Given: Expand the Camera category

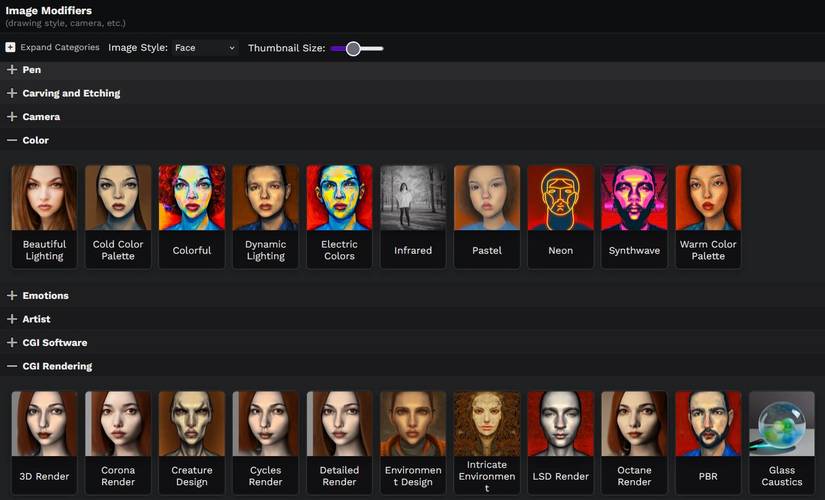Looking at the screenshot, I should (412, 117).
